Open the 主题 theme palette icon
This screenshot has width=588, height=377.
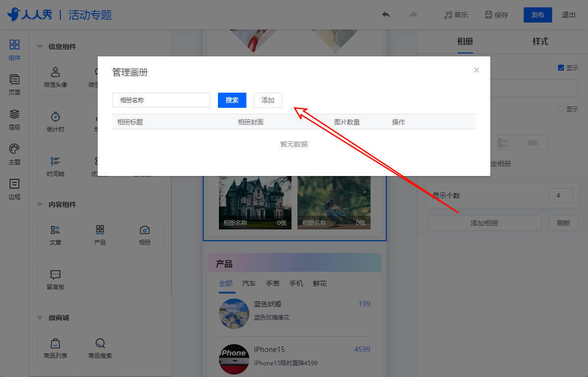point(14,154)
